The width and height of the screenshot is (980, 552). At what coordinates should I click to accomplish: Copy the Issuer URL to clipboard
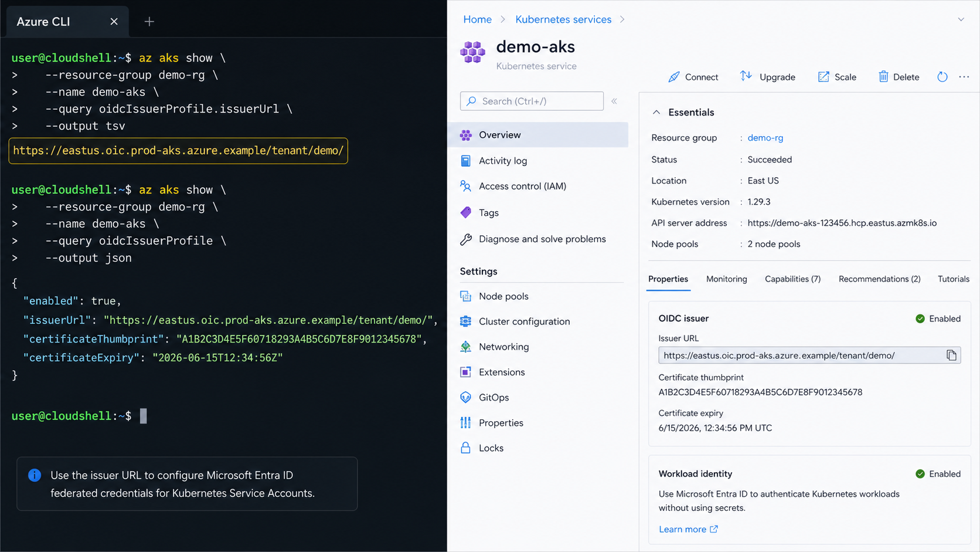tap(951, 355)
